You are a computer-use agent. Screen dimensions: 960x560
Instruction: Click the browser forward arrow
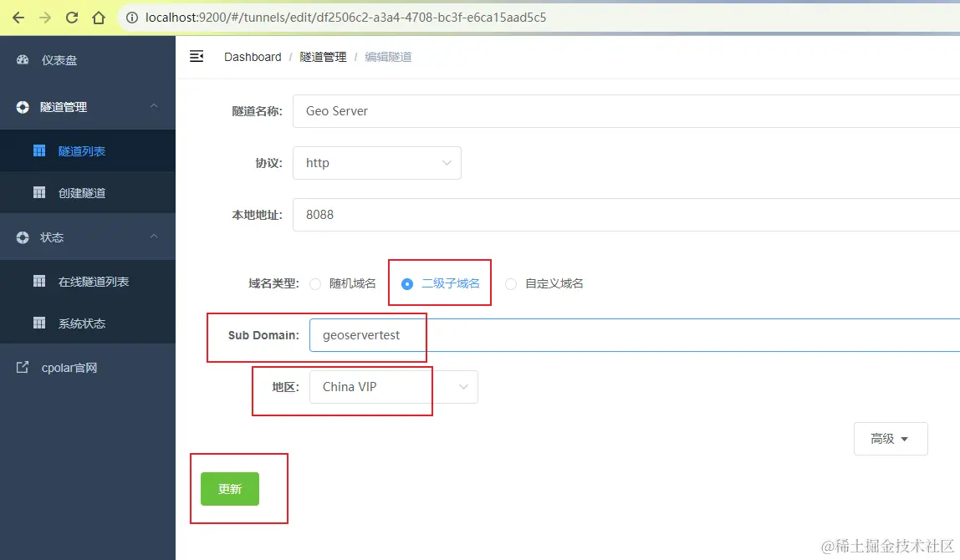45,18
